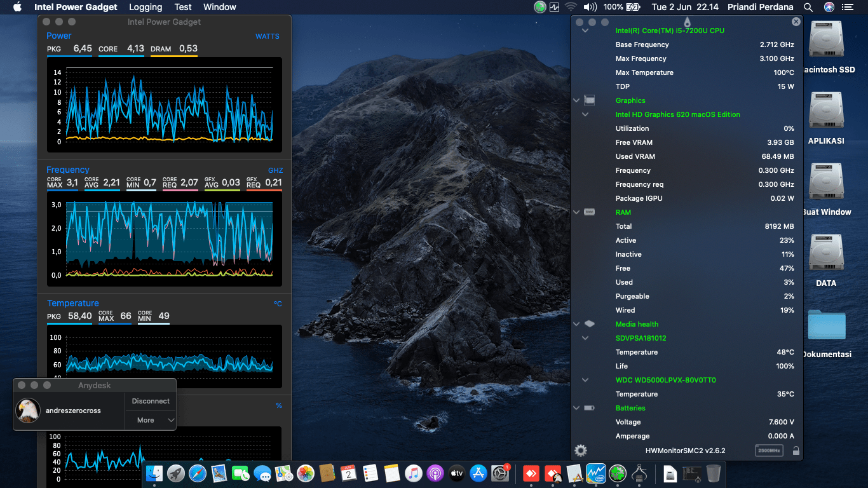Open the Apple menu
The image size is (868, 488).
point(17,7)
